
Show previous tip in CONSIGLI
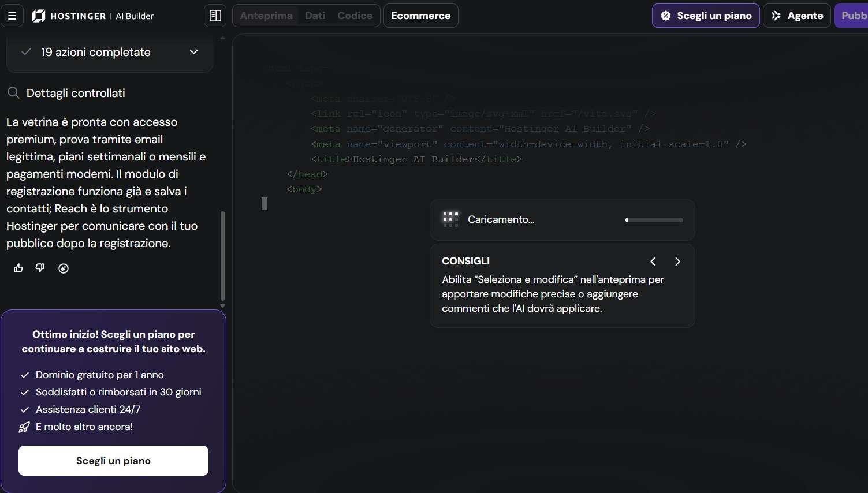pos(653,262)
